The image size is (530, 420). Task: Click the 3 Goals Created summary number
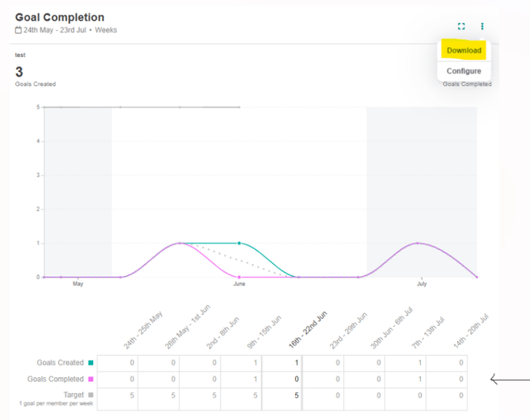point(19,72)
